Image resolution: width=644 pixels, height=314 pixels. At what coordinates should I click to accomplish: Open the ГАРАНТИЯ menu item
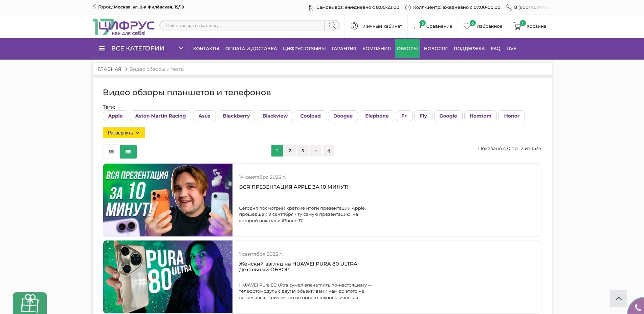[x=344, y=48]
